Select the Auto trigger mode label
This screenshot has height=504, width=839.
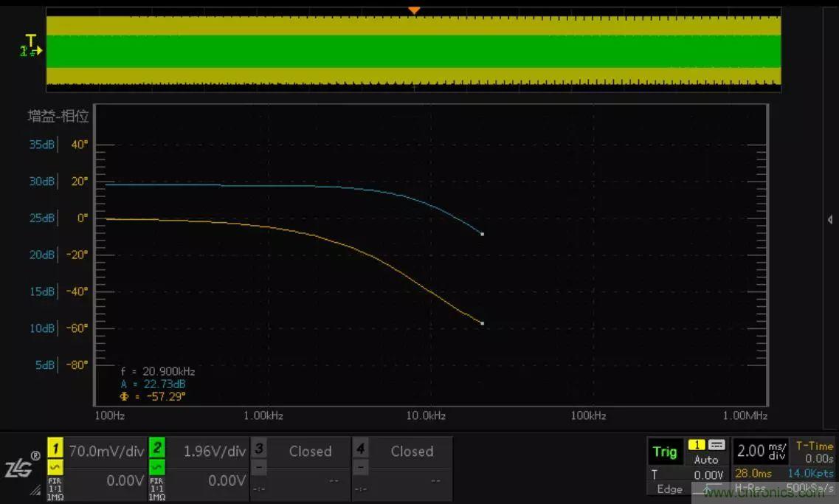coord(706,460)
